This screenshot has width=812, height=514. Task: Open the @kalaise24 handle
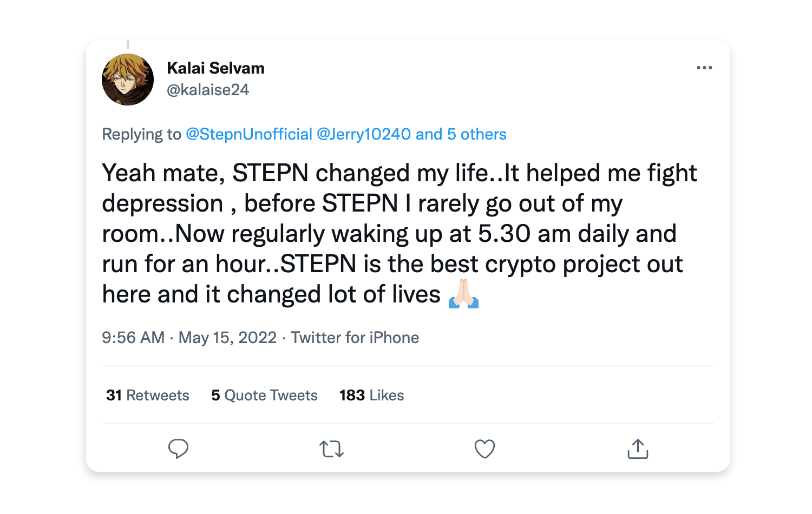coord(208,90)
